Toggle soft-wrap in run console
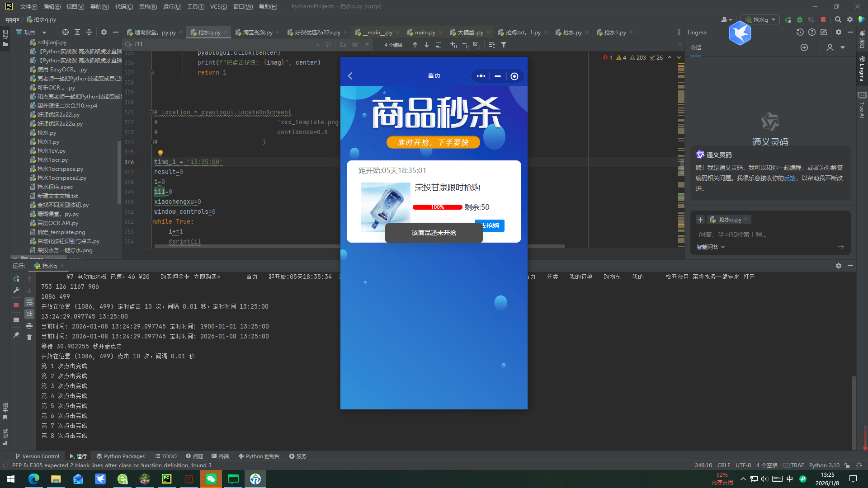Image resolution: width=868 pixels, height=488 pixels. tap(29, 302)
